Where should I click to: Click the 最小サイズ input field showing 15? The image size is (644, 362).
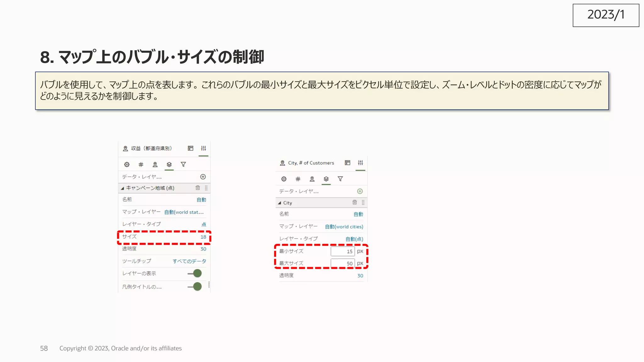coord(343,251)
